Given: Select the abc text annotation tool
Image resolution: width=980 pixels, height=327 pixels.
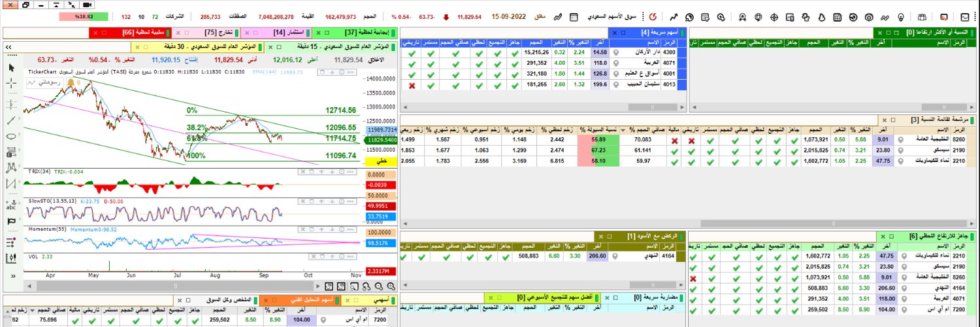Looking at the screenshot, I should pyautogui.click(x=12, y=204).
